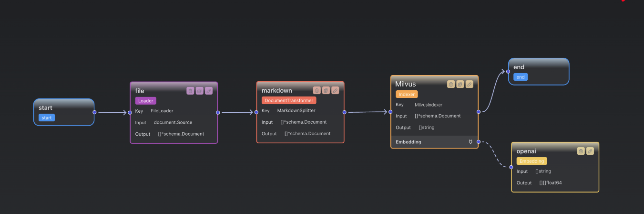Delete the markdown transformer node

tap(317, 90)
